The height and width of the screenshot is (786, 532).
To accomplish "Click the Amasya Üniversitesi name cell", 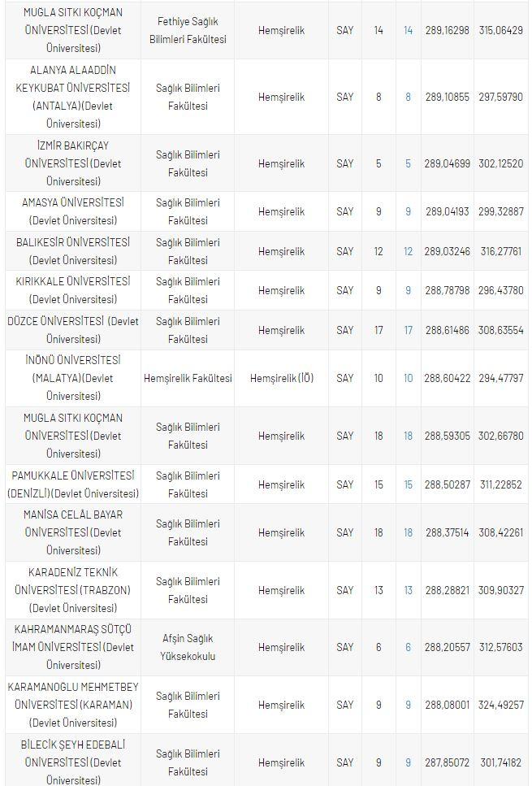I will (72, 211).
